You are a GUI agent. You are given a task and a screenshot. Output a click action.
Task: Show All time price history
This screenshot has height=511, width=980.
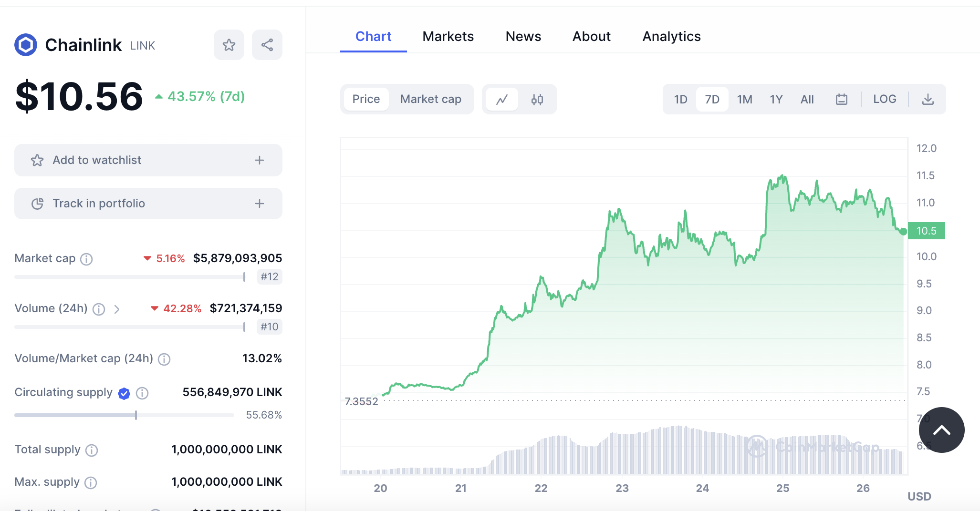(x=807, y=99)
